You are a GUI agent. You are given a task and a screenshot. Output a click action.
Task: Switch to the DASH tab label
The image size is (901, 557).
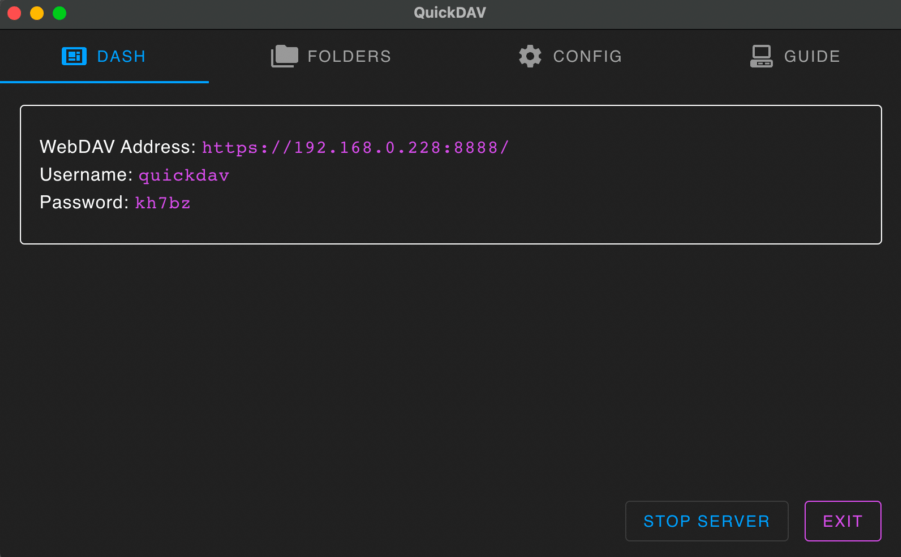(121, 56)
